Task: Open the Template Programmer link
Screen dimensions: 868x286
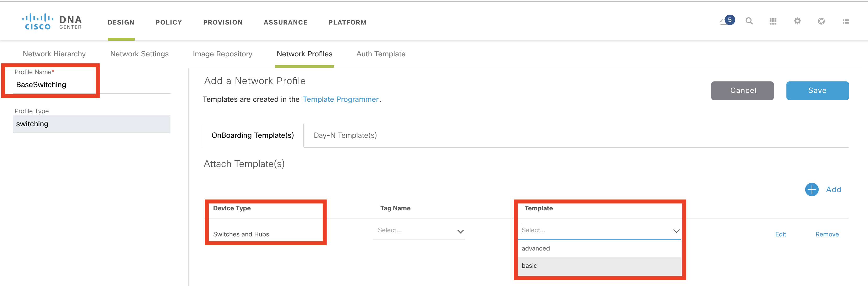Action: (340, 99)
